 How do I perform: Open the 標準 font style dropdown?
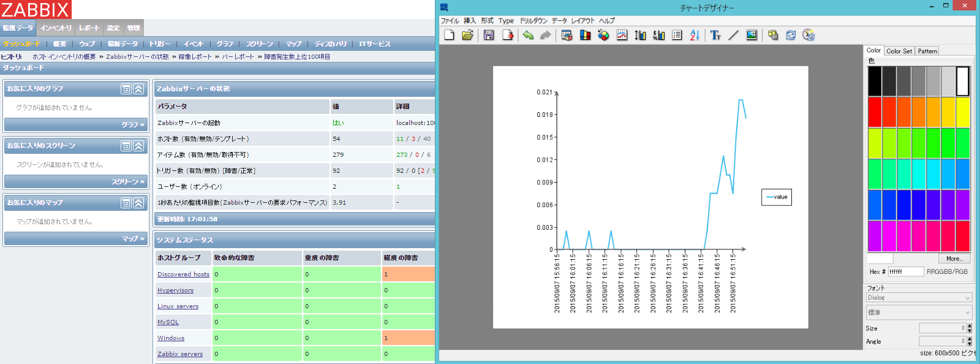pyautogui.click(x=919, y=313)
